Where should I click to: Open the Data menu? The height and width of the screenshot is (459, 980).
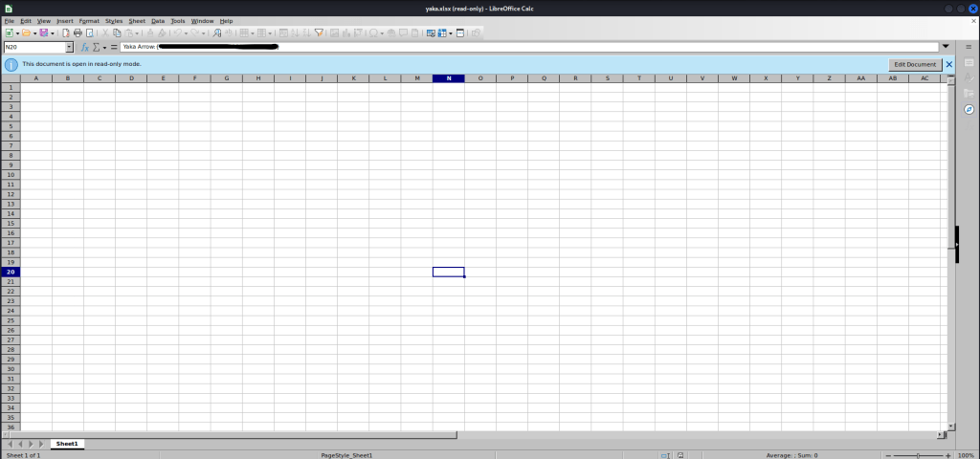coord(158,20)
